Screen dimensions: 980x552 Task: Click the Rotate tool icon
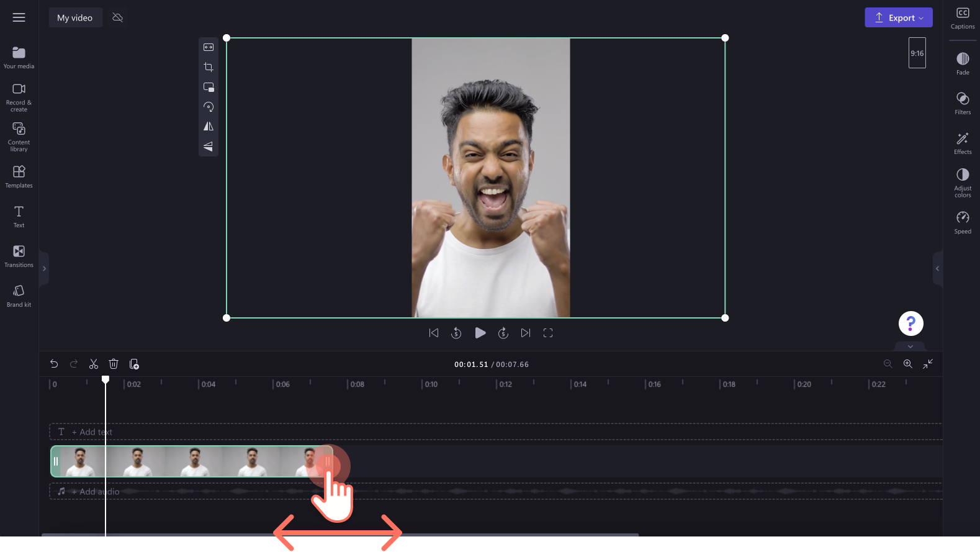pyautogui.click(x=209, y=107)
